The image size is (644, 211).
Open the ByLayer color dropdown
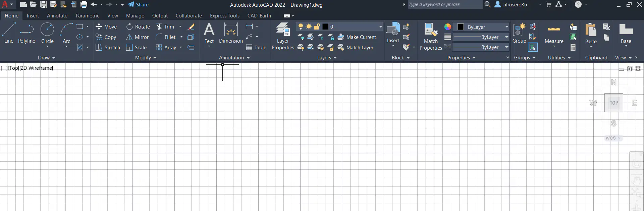481,27
